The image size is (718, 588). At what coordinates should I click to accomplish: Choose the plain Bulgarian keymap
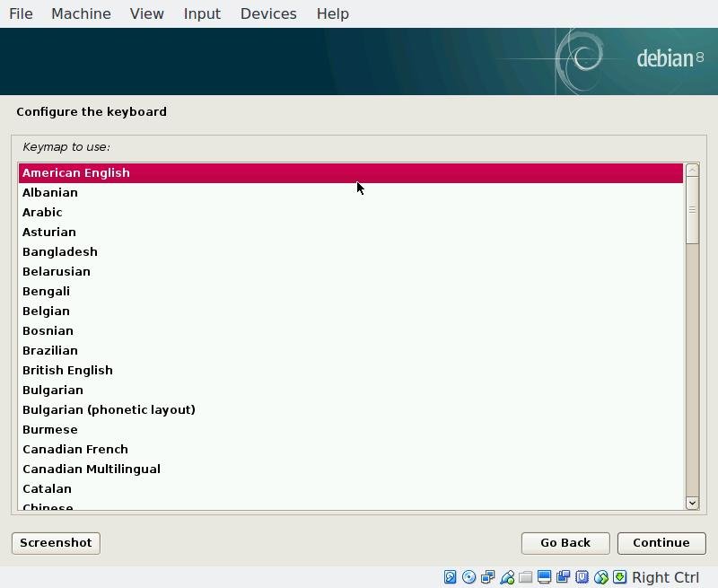[x=351, y=390]
